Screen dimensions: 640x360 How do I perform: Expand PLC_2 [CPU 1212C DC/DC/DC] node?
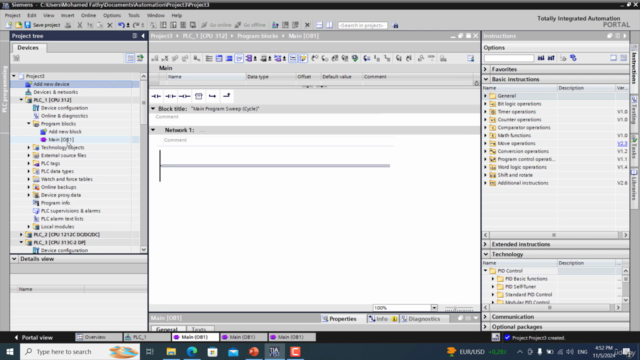click(x=21, y=234)
